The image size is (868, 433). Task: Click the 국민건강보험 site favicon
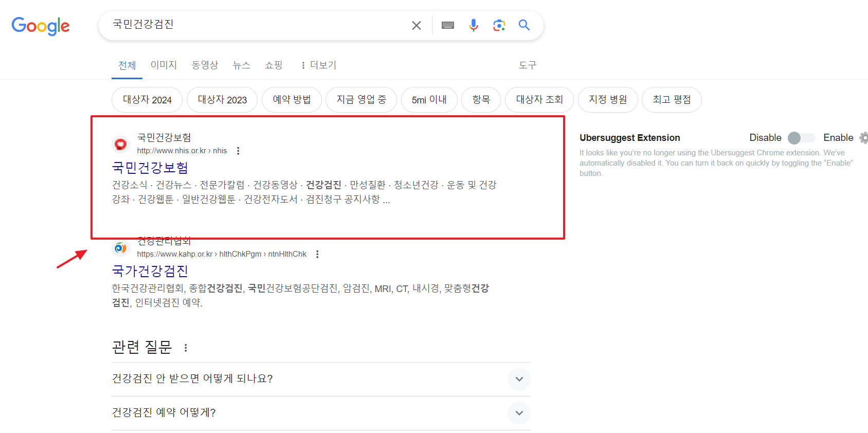click(x=121, y=145)
